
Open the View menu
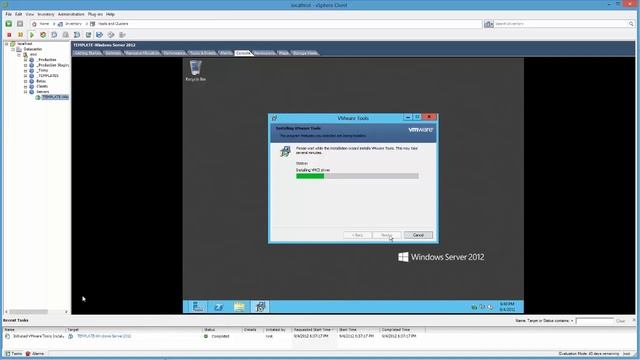30,14
